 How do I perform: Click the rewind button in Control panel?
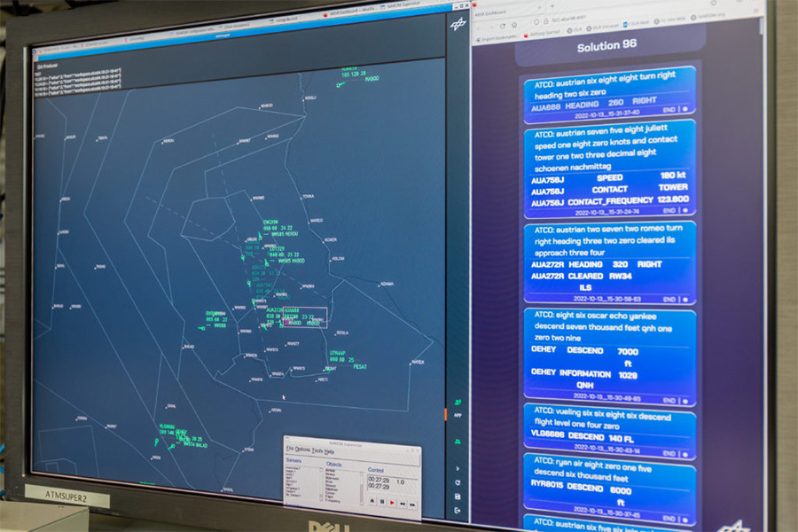click(x=402, y=504)
